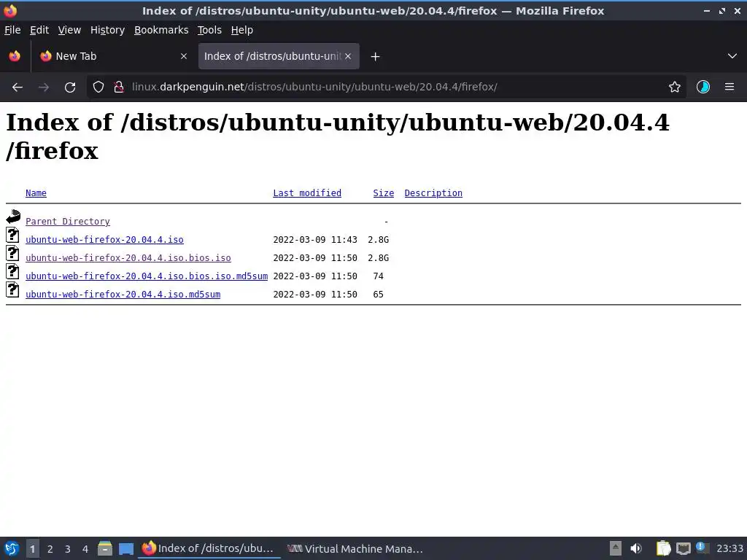Open the Bookmarks menu
The height and width of the screenshot is (560, 747).
(x=161, y=30)
